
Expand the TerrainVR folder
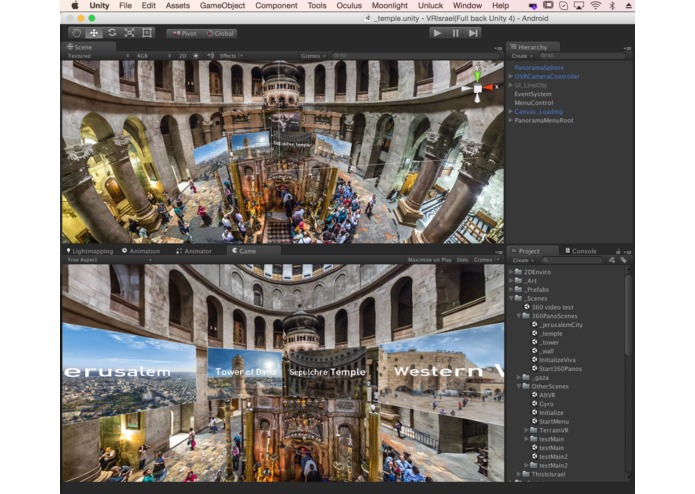(527, 431)
